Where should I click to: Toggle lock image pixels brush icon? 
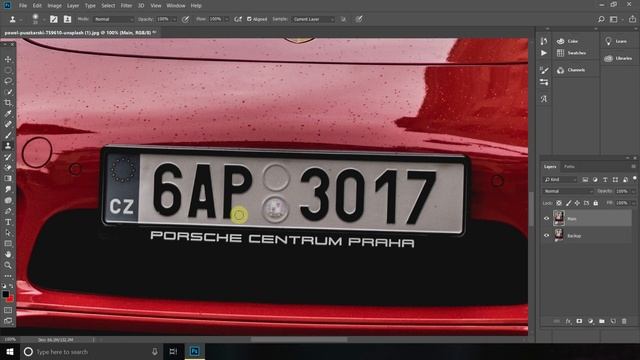(x=568, y=203)
